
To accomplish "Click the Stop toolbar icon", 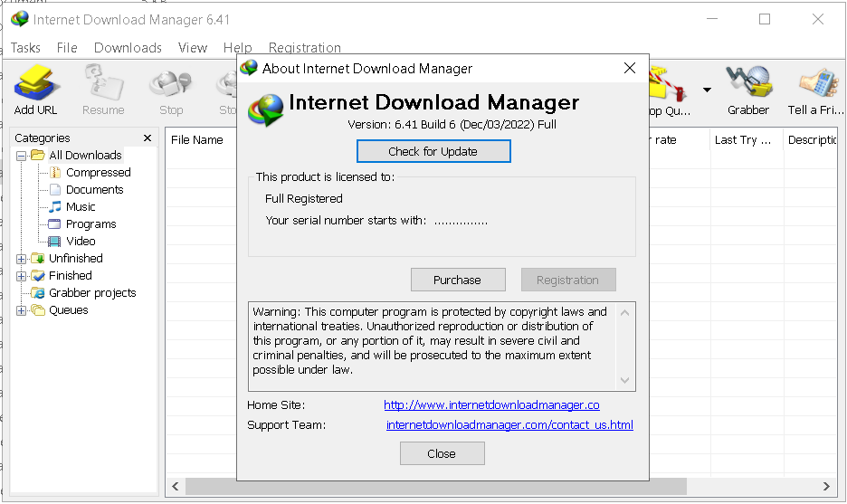I will (x=171, y=83).
